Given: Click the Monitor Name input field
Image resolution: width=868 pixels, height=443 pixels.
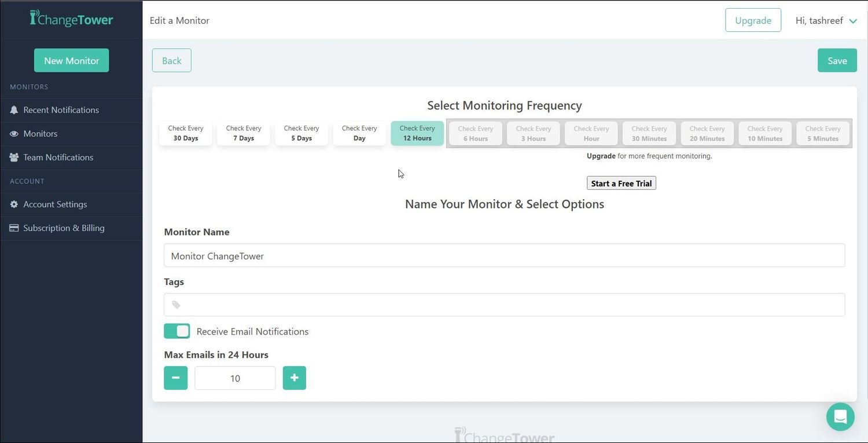Looking at the screenshot, I should pyautogui.click(x=505, y=255).
